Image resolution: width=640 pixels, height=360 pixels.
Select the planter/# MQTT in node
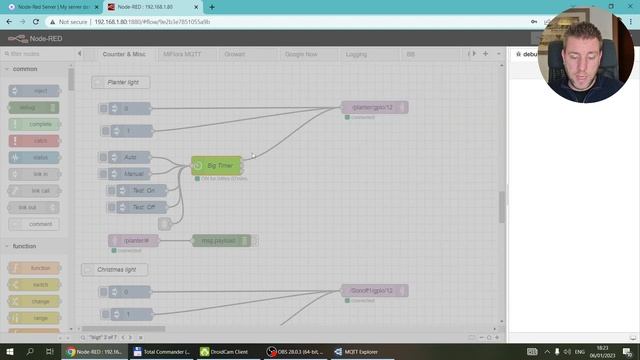(x=133, y=240)
